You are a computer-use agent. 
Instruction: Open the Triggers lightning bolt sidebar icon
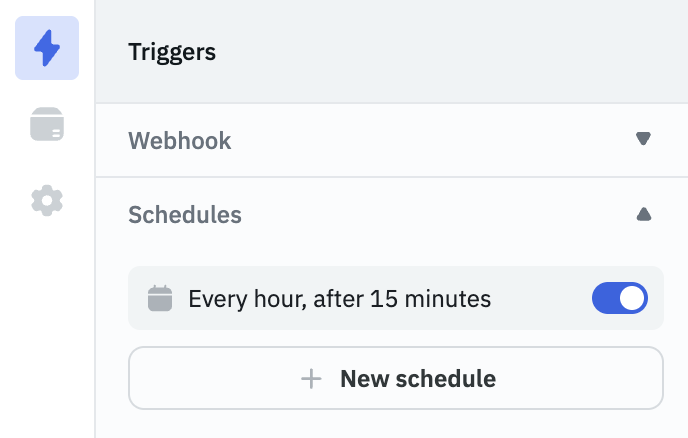click(x=47, y=48)
